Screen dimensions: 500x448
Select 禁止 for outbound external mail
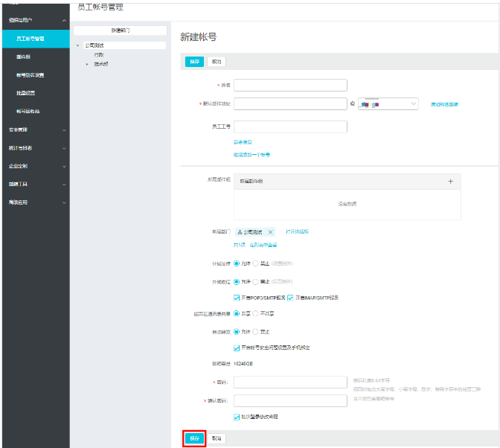tap(257, 263)
